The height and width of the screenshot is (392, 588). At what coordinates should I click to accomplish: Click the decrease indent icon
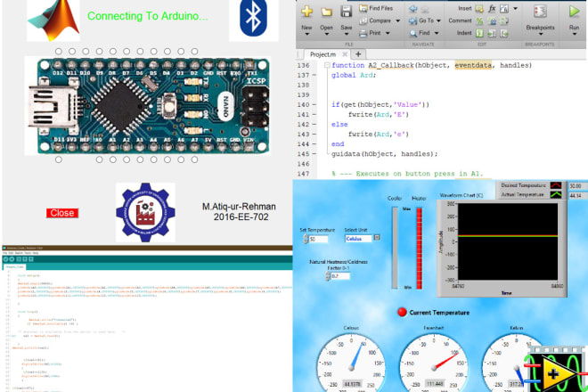504,33
